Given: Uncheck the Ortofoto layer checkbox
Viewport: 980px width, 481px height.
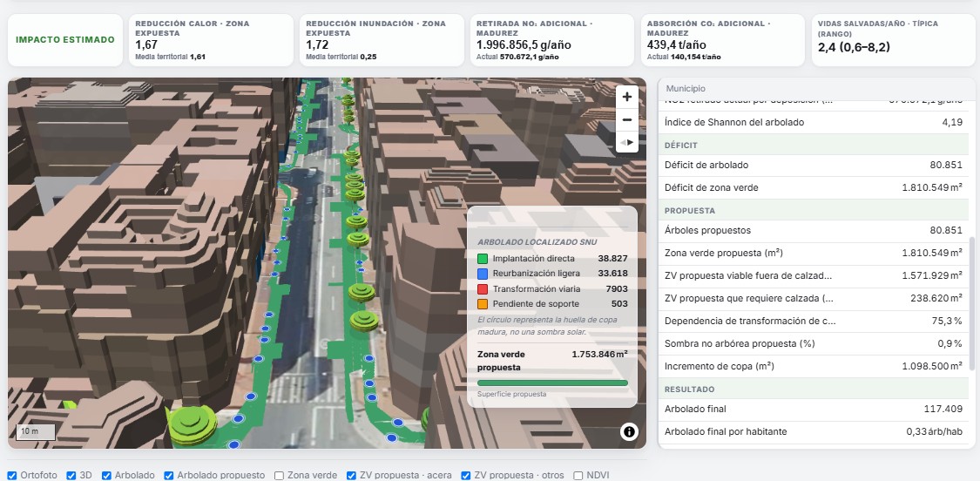Looking at the screenshot, I should [12, 476].
